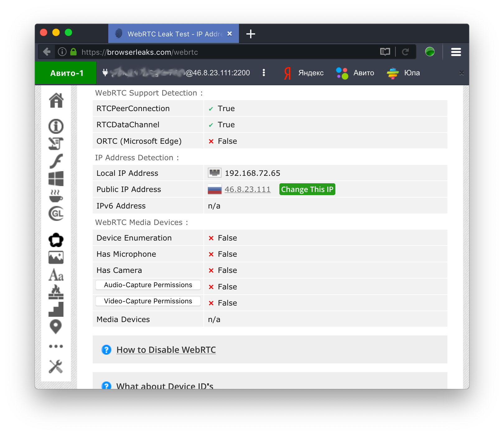The image size is (504, 435).
Task: Open the picture icon in the sidebar
Action: pyautogui.click(x=56, y=257)
